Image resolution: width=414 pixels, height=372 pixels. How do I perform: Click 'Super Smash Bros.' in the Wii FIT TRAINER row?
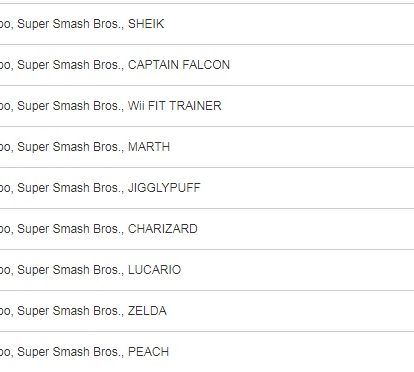point(70,106)
